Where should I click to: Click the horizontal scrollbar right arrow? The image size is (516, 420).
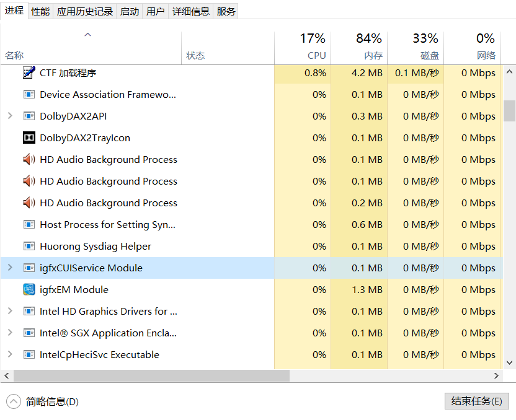(x=497, y=375)
